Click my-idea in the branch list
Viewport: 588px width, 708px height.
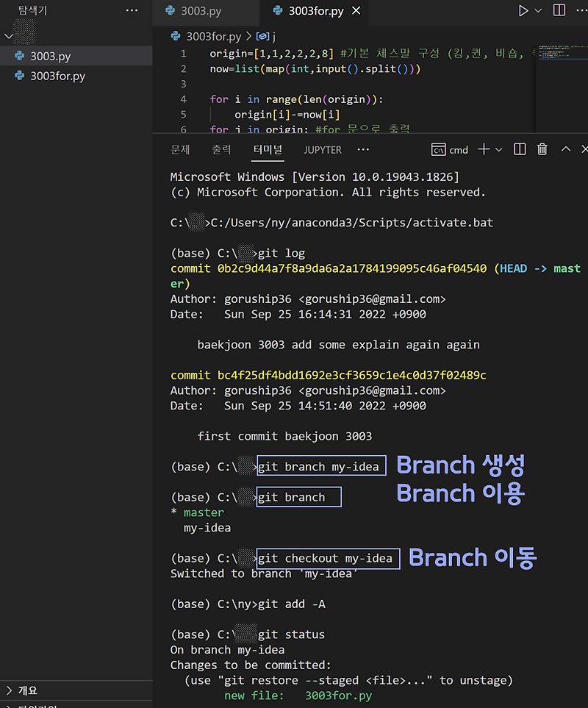tap(207, 528)
